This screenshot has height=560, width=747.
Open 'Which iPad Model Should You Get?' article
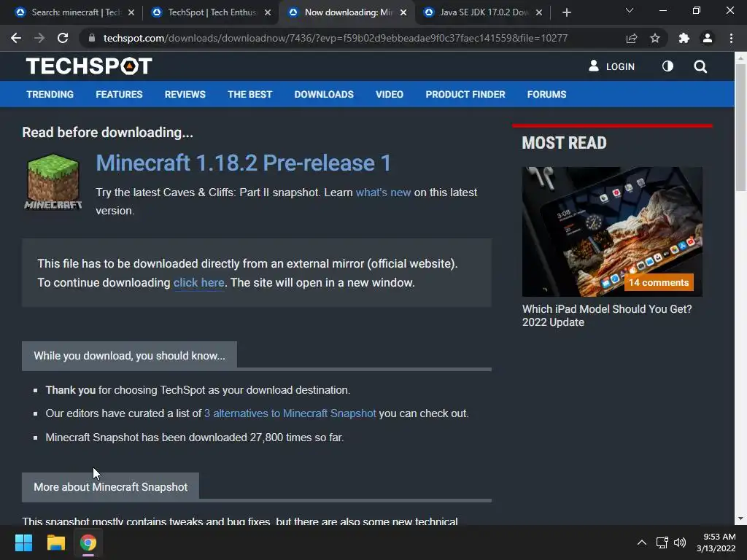(x=607, y=316)
